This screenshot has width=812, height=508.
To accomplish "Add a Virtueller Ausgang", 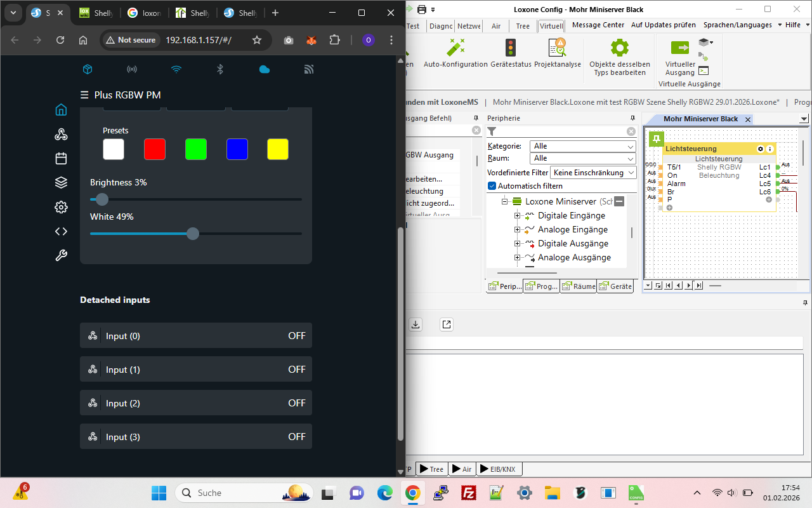I will pos(680,57).
